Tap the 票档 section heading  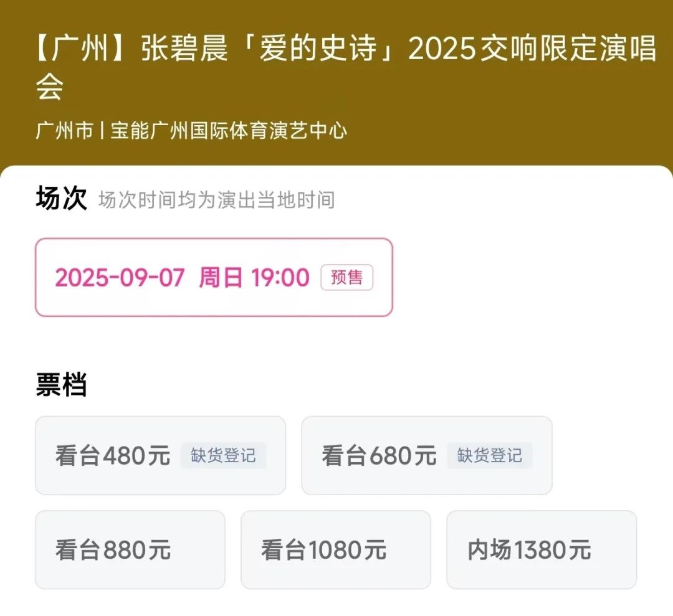point(61,385)
